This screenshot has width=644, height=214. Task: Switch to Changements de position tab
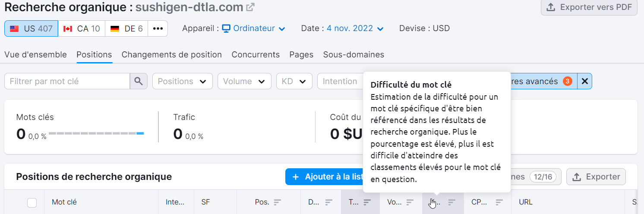(x=172, y=55)
